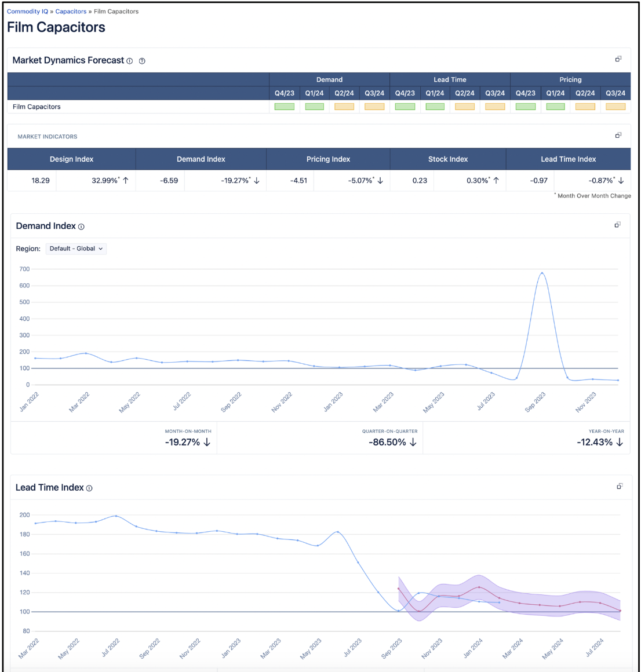Open the Commodity IQ breadcrumb link
The image size is (641, 672).
(x=27, y=12)
